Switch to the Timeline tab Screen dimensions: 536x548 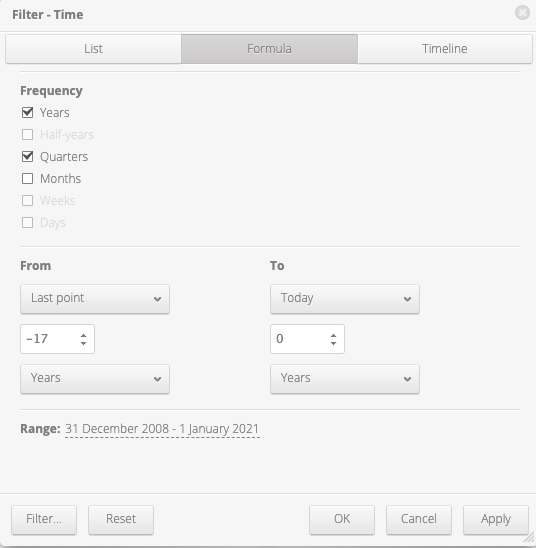click(x=445, y=49)
